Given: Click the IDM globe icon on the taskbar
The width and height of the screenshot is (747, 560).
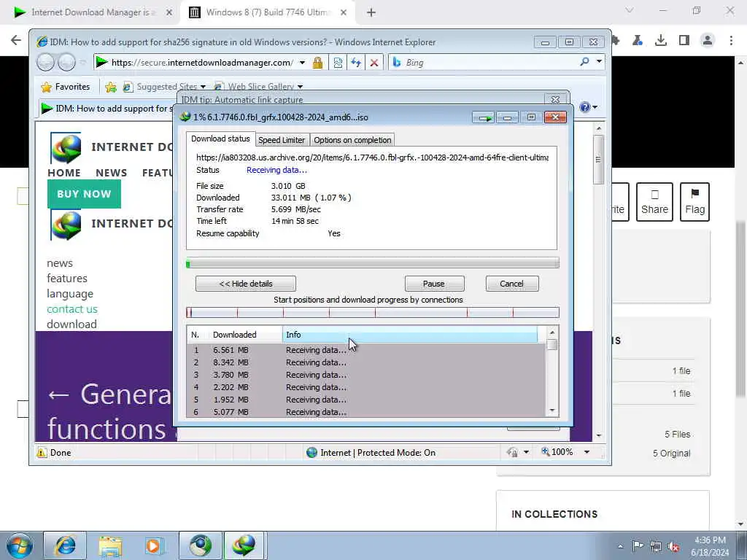Looking at the screenshot, I should click(x=244, y=545).
